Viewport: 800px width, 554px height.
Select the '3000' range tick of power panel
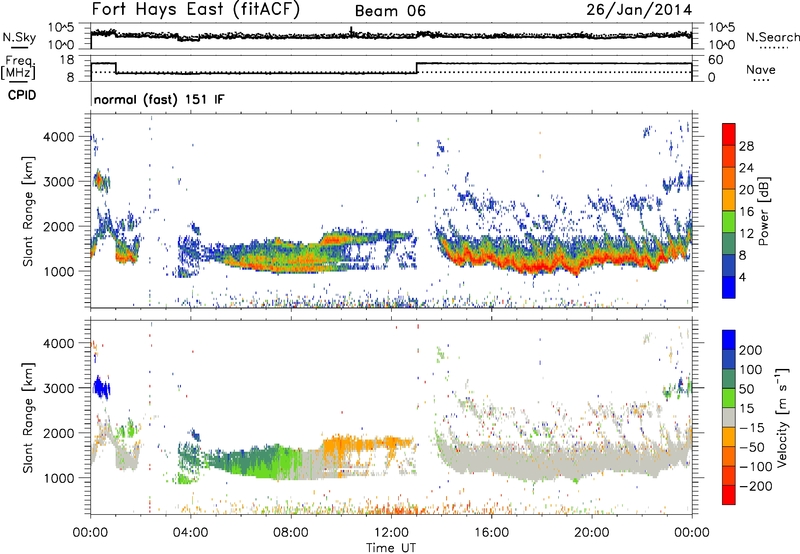coord(59,182)
